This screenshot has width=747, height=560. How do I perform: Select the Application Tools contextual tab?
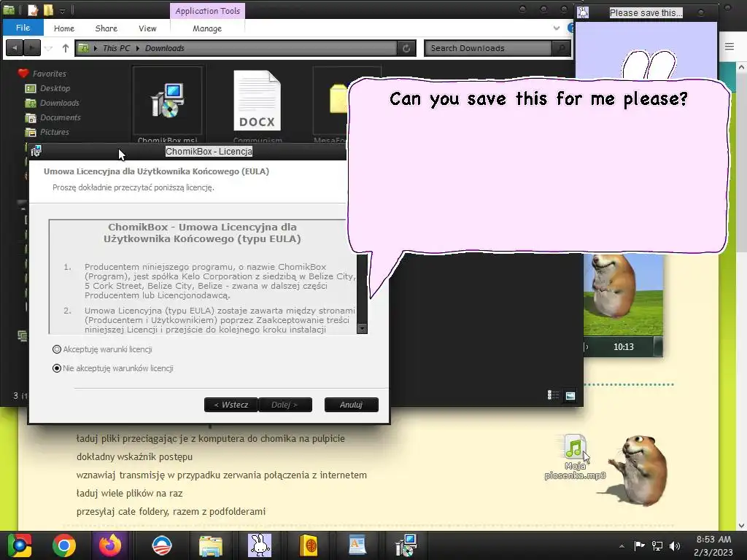(208, 10)
